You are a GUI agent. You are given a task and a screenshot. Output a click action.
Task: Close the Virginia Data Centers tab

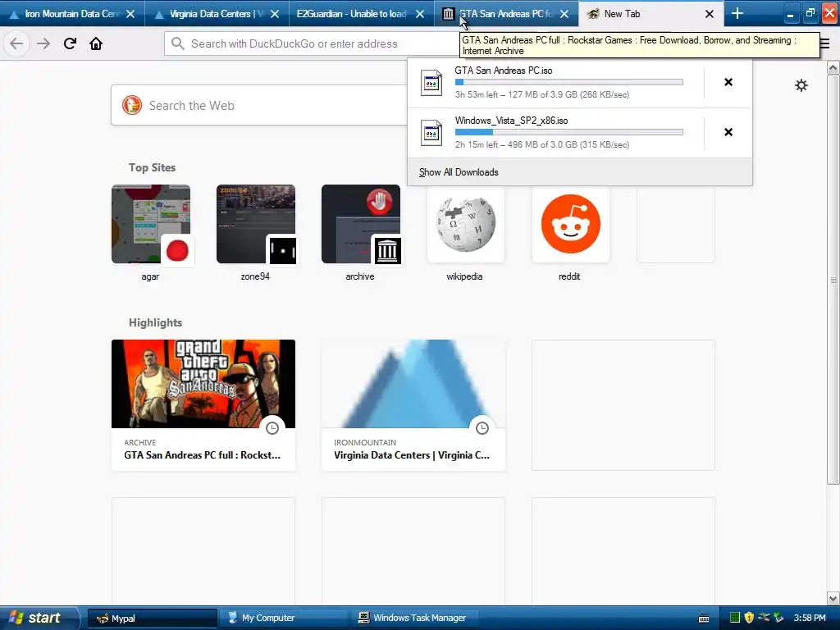[x=275, y=14]
